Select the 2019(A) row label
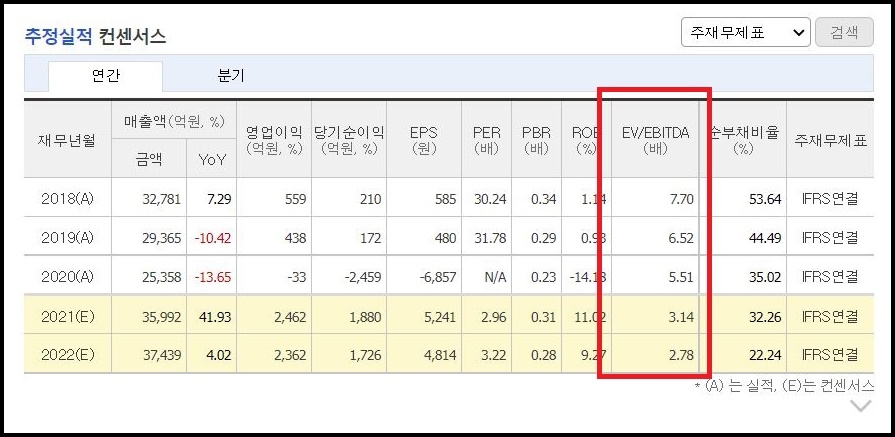The image size is (895, 437). pos(67,238)
